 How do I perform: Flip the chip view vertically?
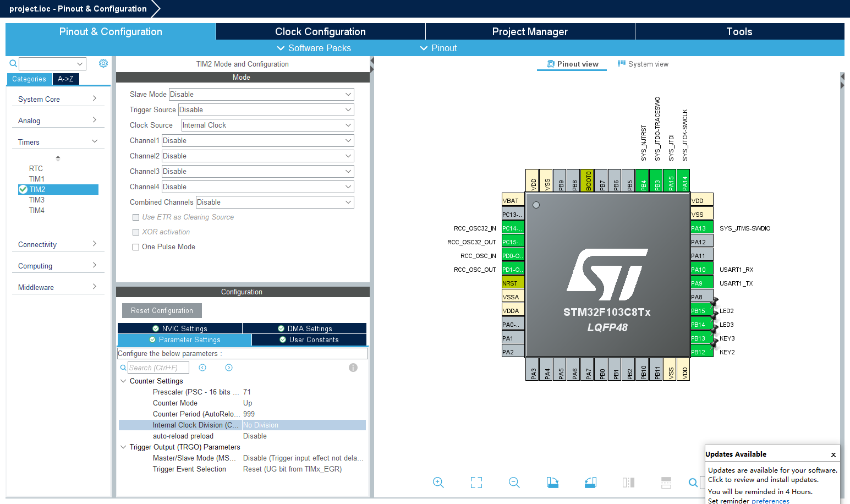click(666, 483)
